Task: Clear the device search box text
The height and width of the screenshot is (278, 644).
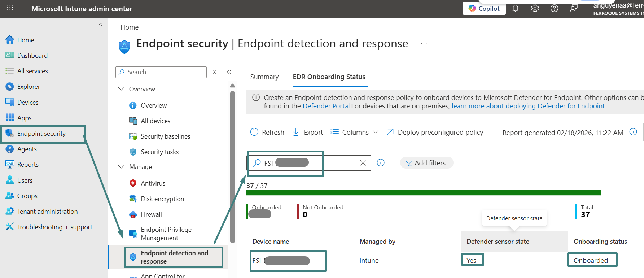Action: [x=363, y=163]
